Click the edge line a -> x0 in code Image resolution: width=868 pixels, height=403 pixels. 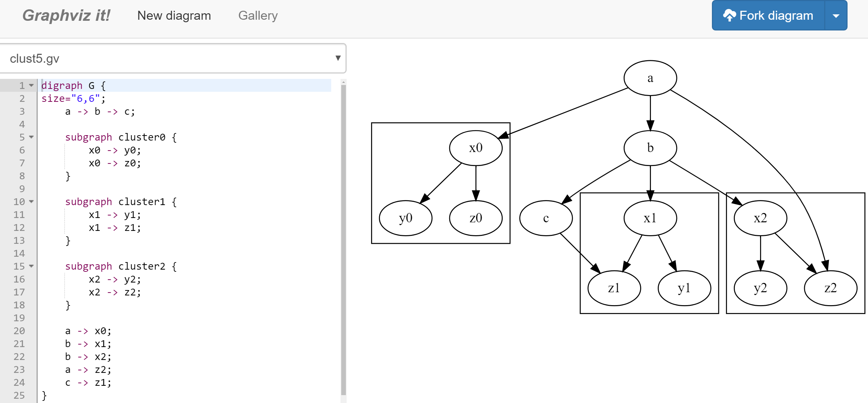point(88,331)
